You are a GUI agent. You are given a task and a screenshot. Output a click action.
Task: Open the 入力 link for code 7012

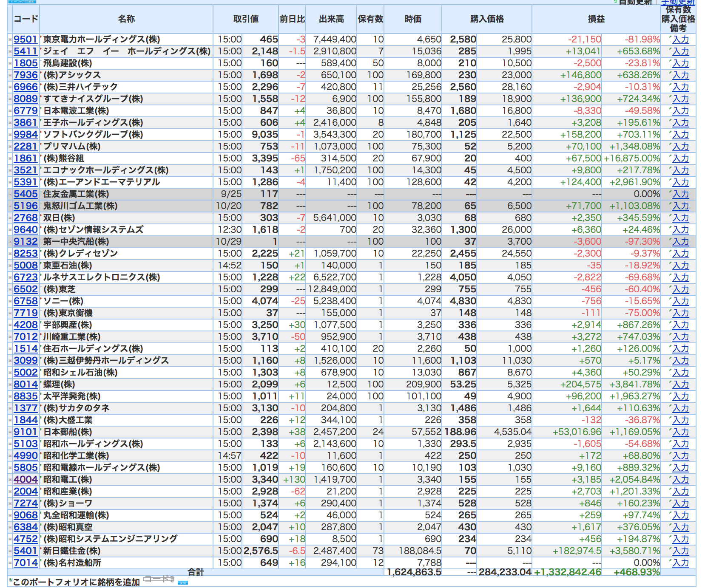680,337
